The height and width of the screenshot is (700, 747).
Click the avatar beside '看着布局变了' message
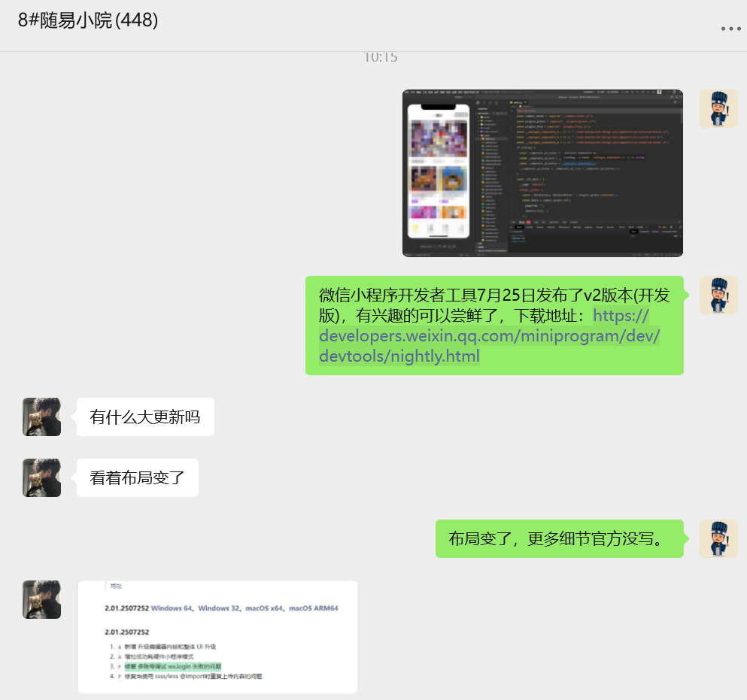pyautogui.click(x=41, y=477)
